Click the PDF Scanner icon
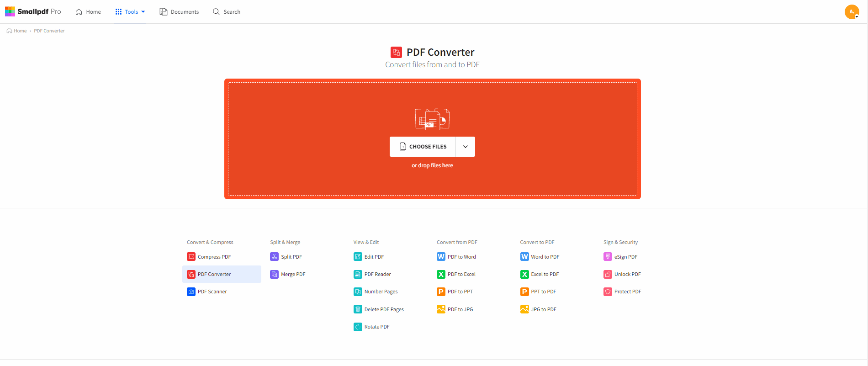The height and width of the screenshot is (366, 868). 191,292
